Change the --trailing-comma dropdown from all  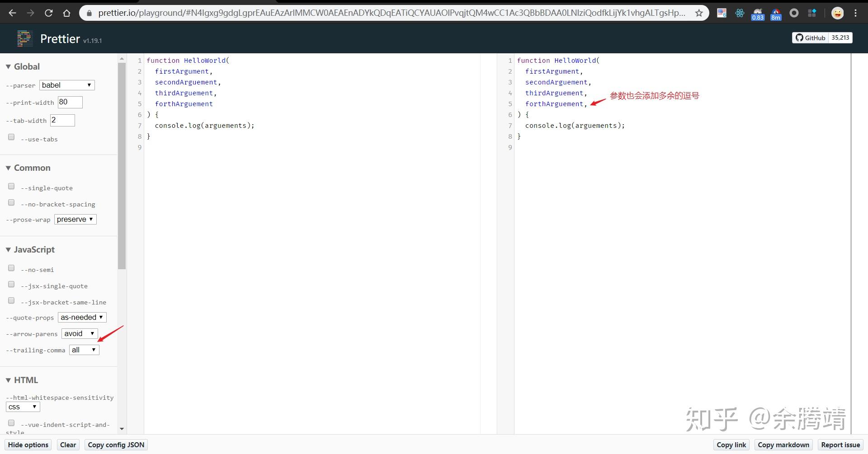tap(84, 349)
